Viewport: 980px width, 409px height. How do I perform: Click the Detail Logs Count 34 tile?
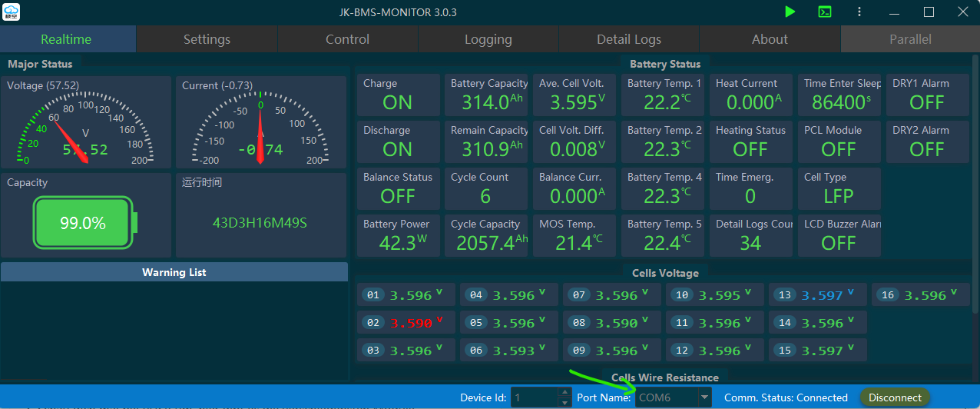[752, 235]
